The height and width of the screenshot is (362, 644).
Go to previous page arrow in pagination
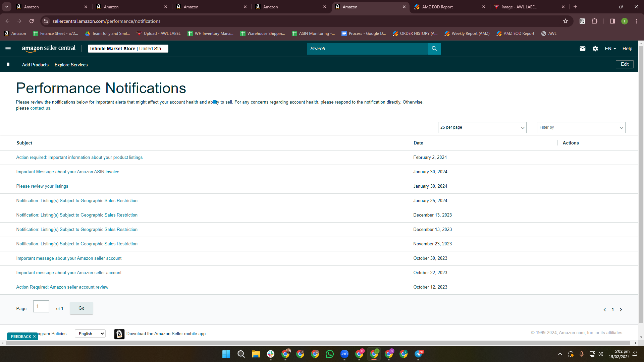[x=605, y=310]
